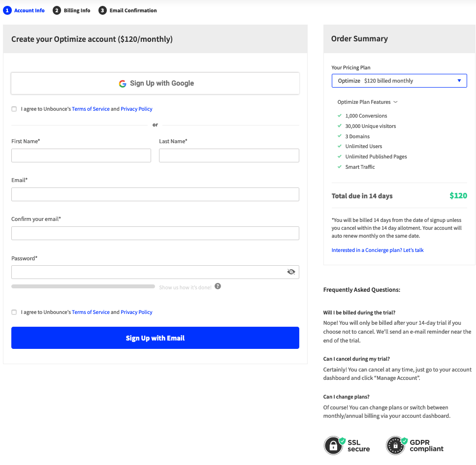Click the $120 total amount
476x465 pixels.
(458, 196)
